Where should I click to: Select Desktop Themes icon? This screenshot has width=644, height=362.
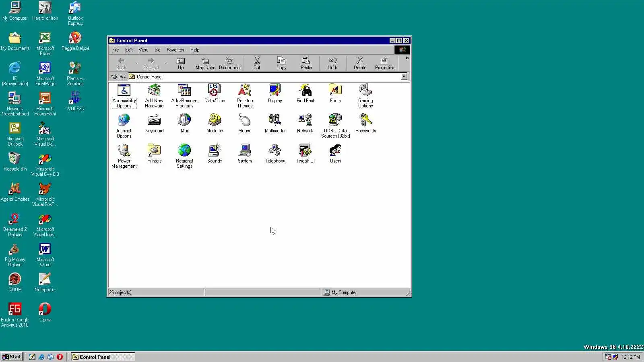(245, 96)
